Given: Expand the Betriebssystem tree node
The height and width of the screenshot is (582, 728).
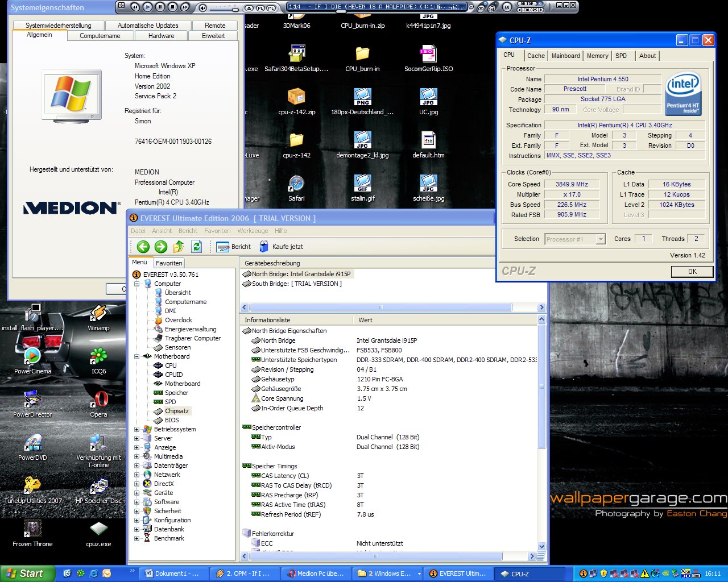Looking at the screenshot, I should 136,429.
